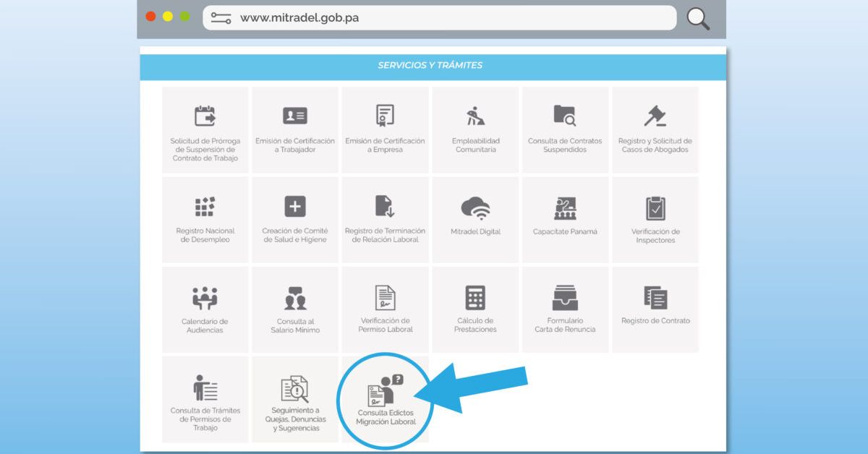Image resolution: width=868 pixels, height=454 pixels.
Task: Select Consulta al Salario Mínimo
Action: point(295,307)
